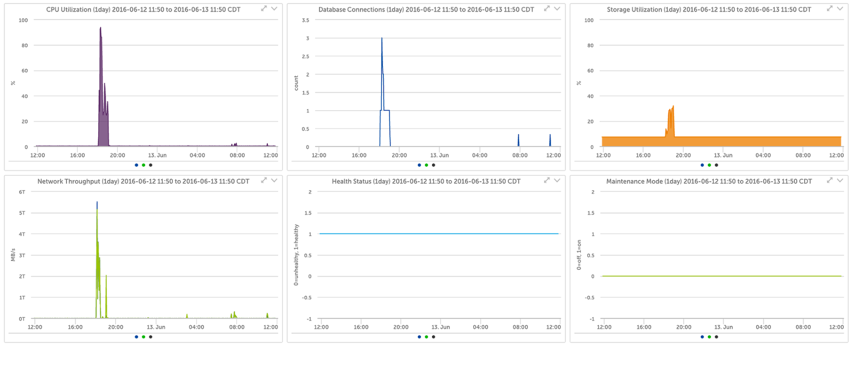This screenshot has width=855, height=365.
Task: Click the '0=unhealthy, 1=healthy' axis label
Action: (x=297, y=255)
